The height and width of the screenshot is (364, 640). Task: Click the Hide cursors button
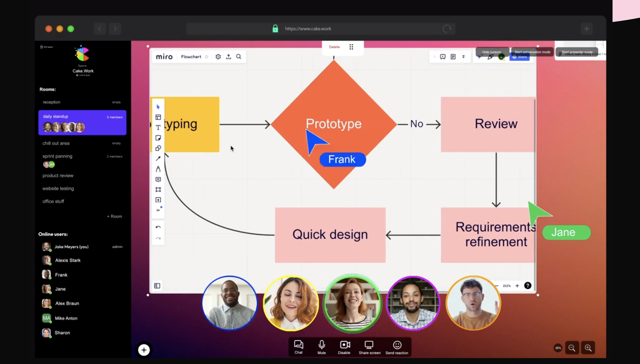492,52
